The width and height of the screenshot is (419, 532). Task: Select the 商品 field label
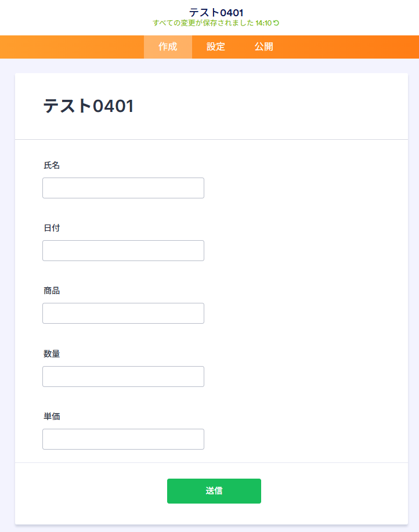[52, 291]
